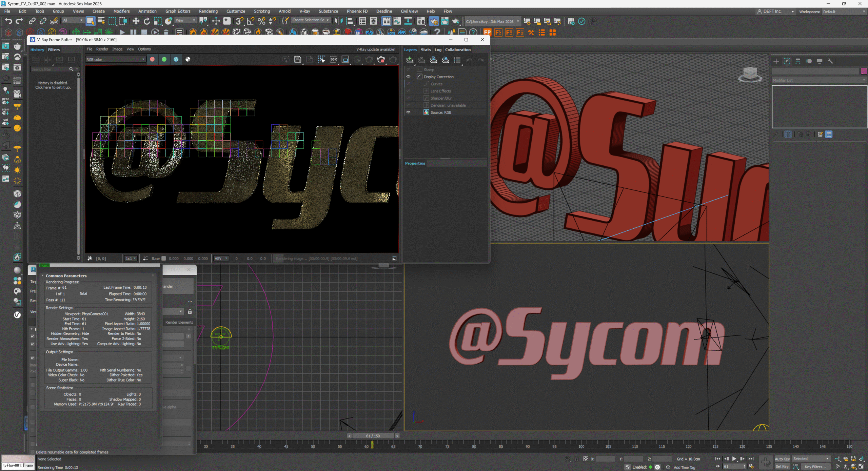
Task: Click the stop render teapot icon
Action: pos(381,59)
